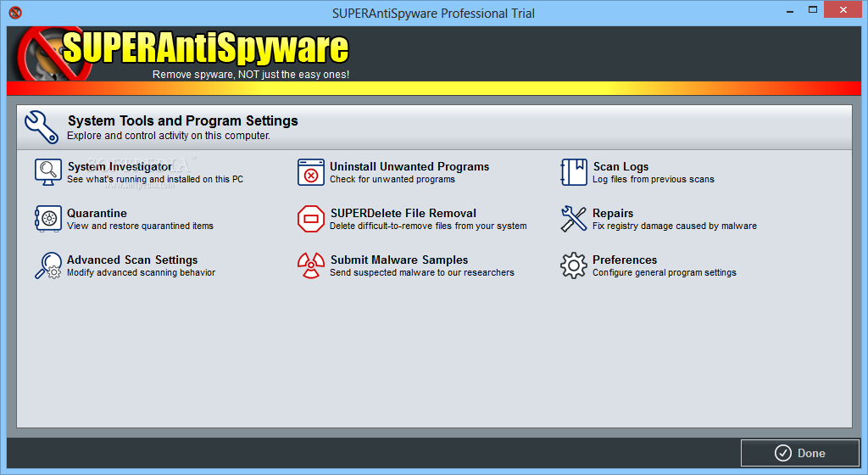Click the SUPERAntiSpyware logo in the banner

[183, 53]
